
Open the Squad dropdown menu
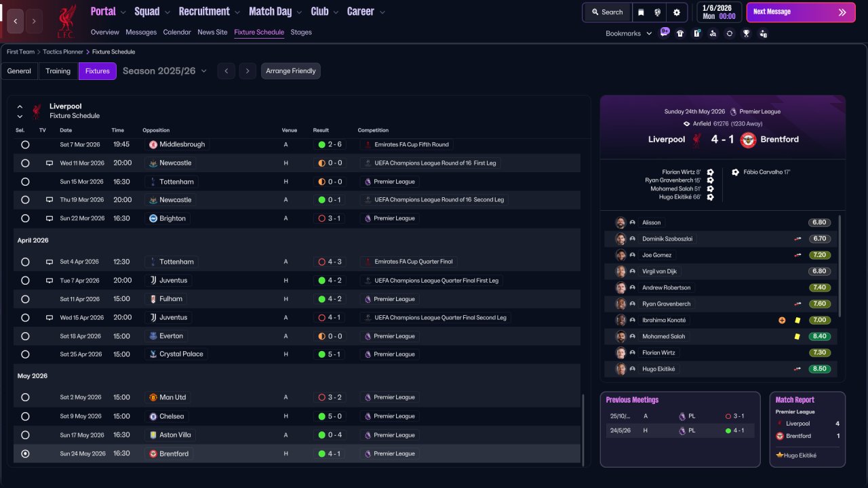pos(152,12)
